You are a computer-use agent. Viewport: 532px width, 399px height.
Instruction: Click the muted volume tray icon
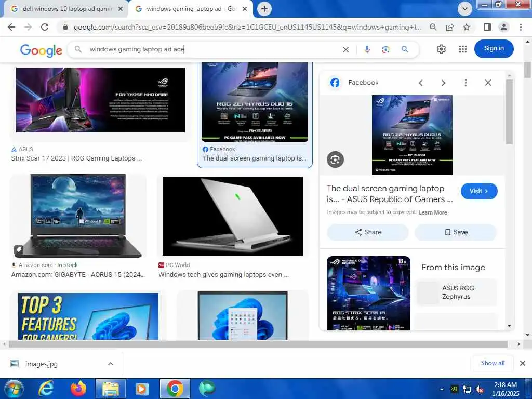[x=480, y=390]
